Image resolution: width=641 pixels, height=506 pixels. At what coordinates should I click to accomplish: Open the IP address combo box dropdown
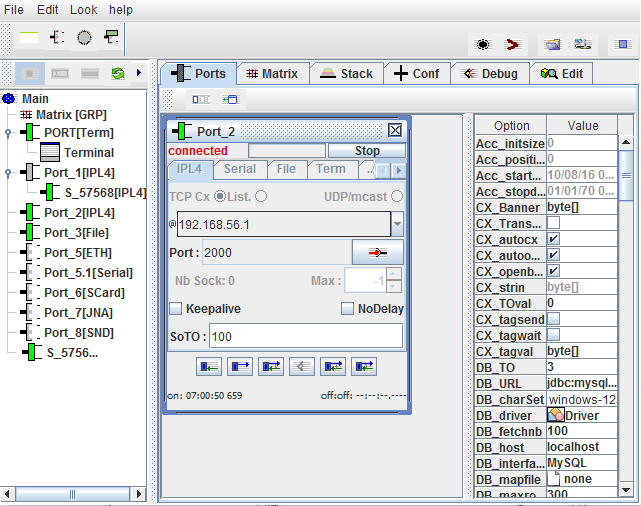pyautogui.click(x=397, y=224)
